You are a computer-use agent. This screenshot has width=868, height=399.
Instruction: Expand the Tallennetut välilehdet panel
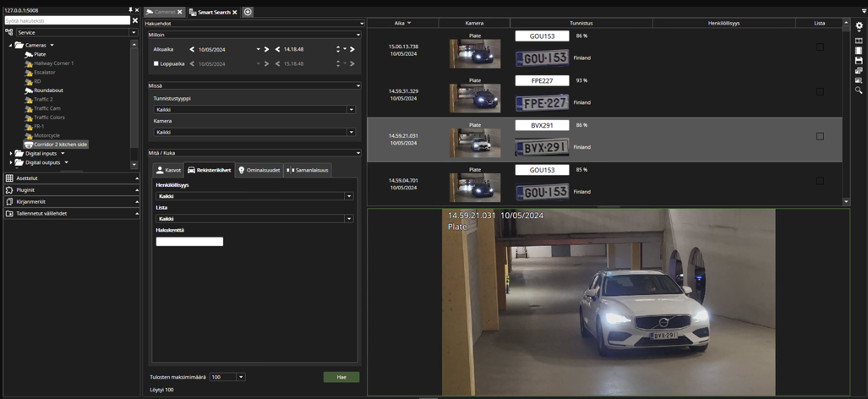click(71, 213)
